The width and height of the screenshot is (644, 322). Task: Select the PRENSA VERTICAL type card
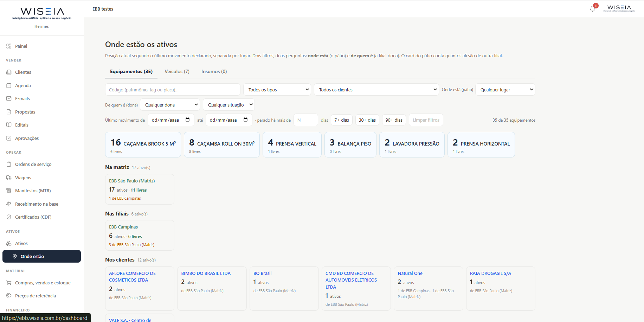point(292,144)
